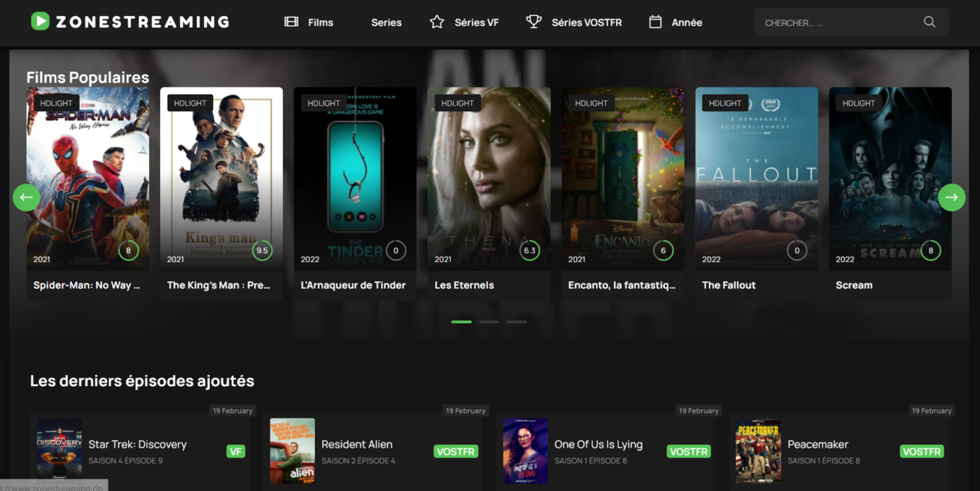Click The Fallout title link
Viewport: 980px width, 491px height.
(729, 285)
